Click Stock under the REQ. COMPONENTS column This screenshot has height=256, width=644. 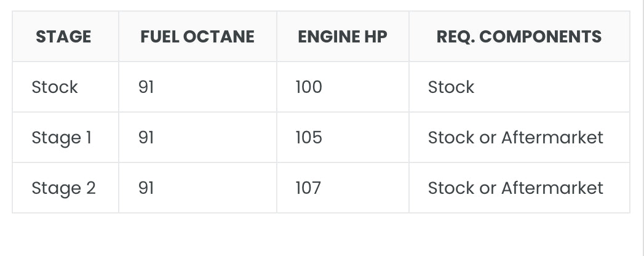(451, 87)
